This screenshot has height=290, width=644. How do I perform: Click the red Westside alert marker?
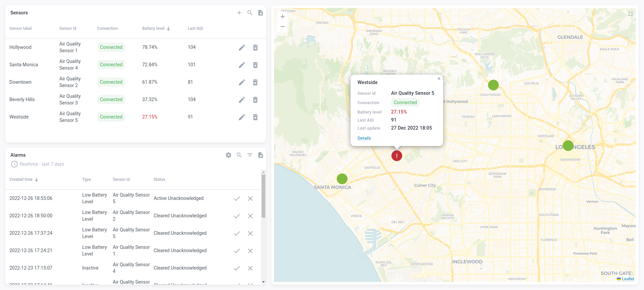[397, 156]
